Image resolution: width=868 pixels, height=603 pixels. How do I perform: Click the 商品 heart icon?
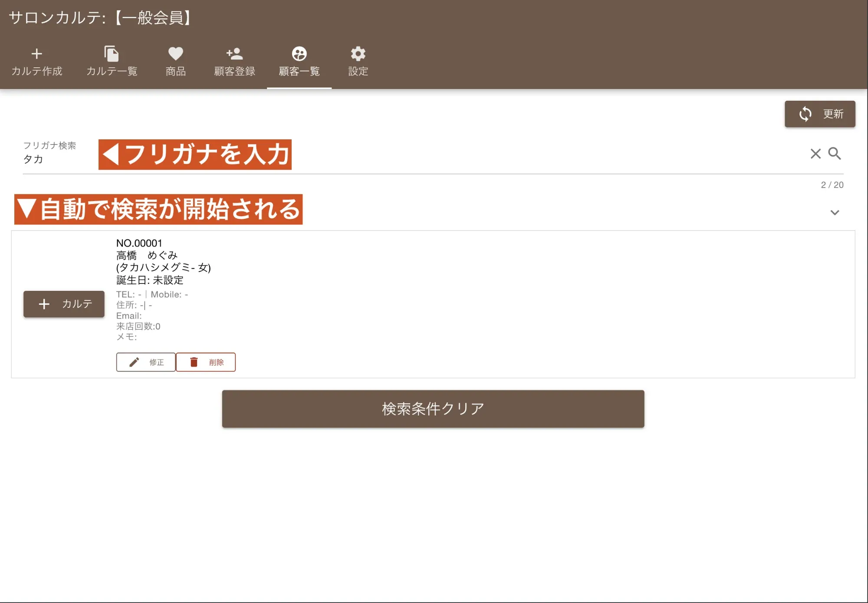pos(175,54)
